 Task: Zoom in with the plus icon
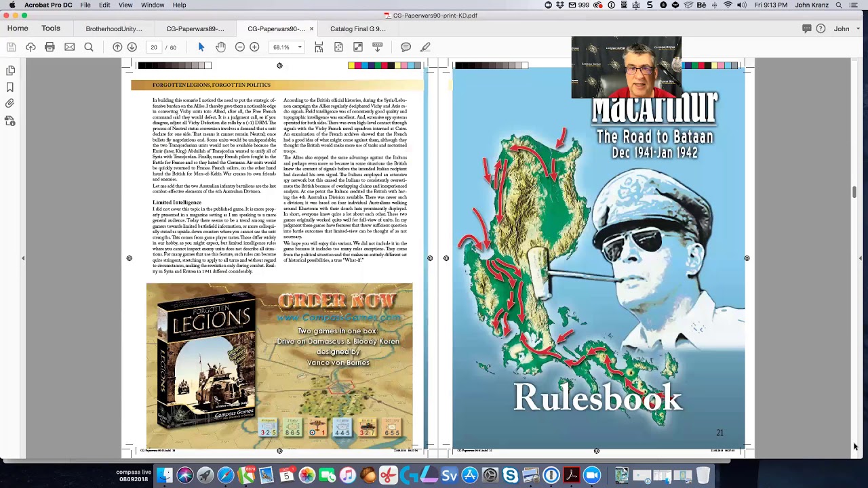pos(254,47)
